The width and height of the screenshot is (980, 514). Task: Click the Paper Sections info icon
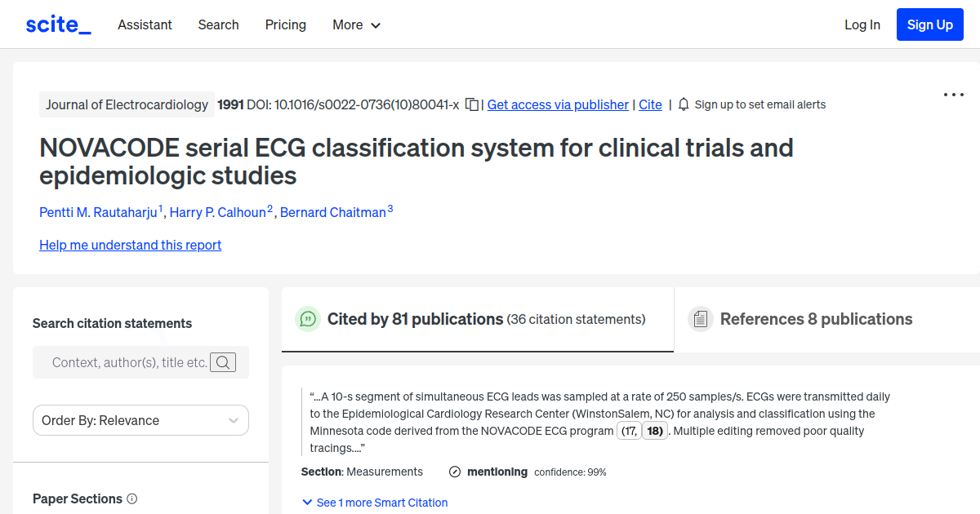click(132, 498)
